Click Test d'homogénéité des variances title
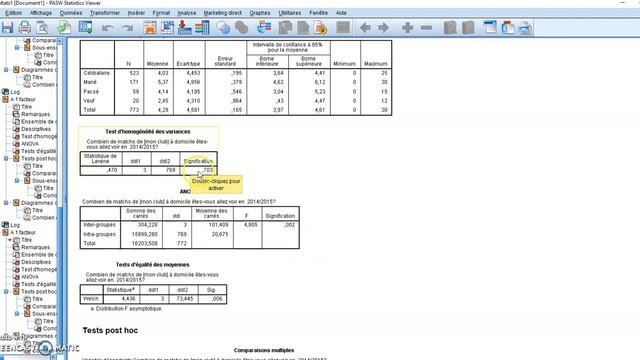Screen dimensions: 640x360 coord(148,131)
